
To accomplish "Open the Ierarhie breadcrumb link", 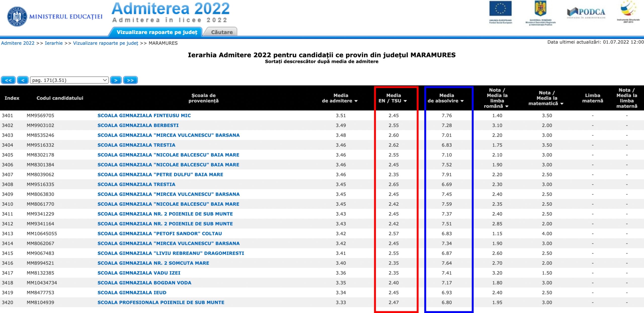I will pyautogui.click(x=54, y=43).
